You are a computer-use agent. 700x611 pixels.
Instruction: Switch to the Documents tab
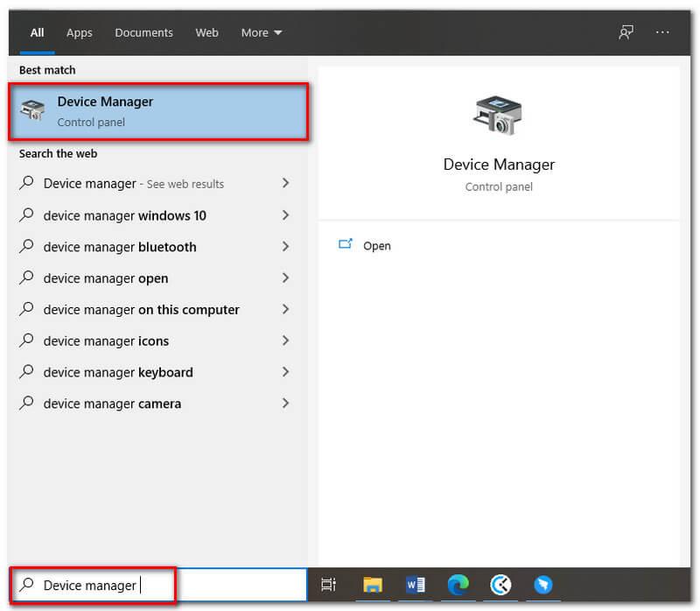[x=143, y=32]
